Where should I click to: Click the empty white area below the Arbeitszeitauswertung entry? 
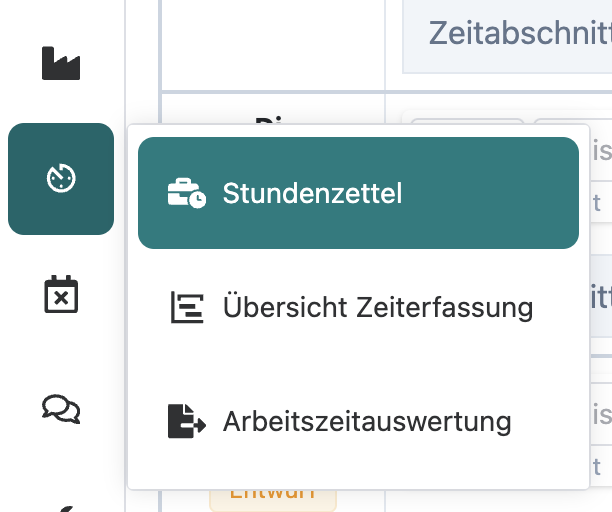click(358, 474)
